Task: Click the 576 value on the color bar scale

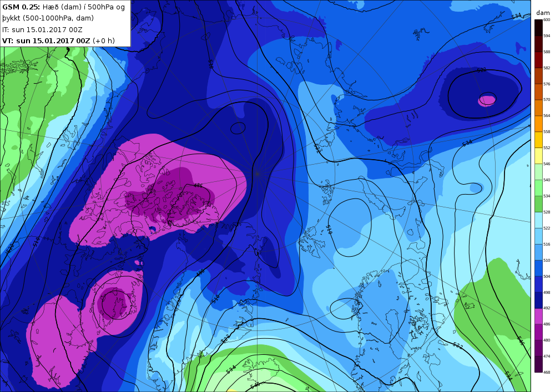Action: pyautogui.click(x=547, y=84)
